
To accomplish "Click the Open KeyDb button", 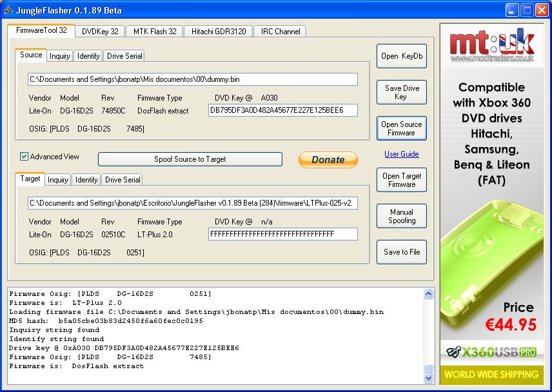I will pyautogui.click(x=402, y=56).
